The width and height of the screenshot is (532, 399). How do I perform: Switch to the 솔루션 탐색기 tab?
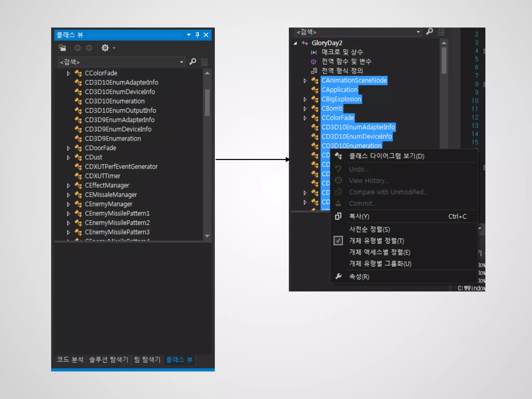[x=109, y=360]
